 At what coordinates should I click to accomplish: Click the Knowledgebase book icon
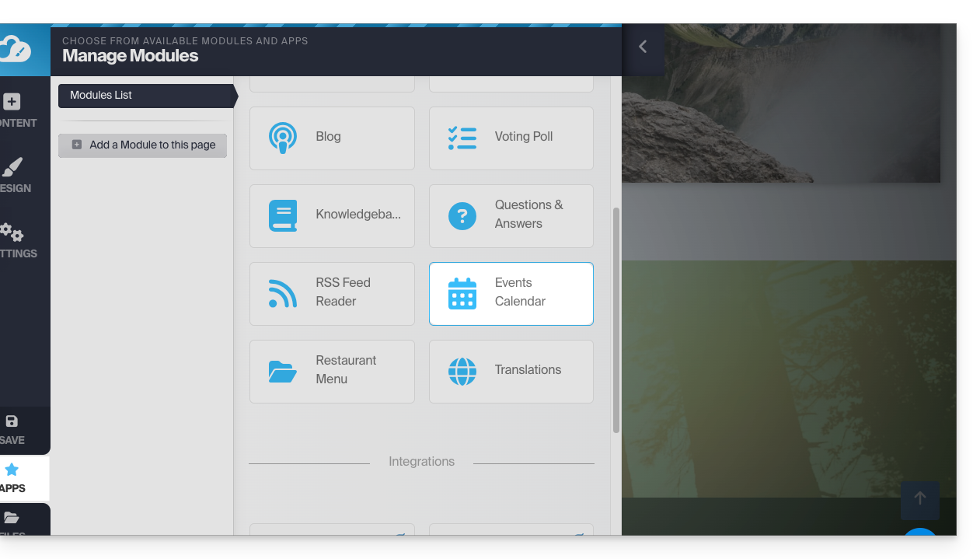click(283, 215)
